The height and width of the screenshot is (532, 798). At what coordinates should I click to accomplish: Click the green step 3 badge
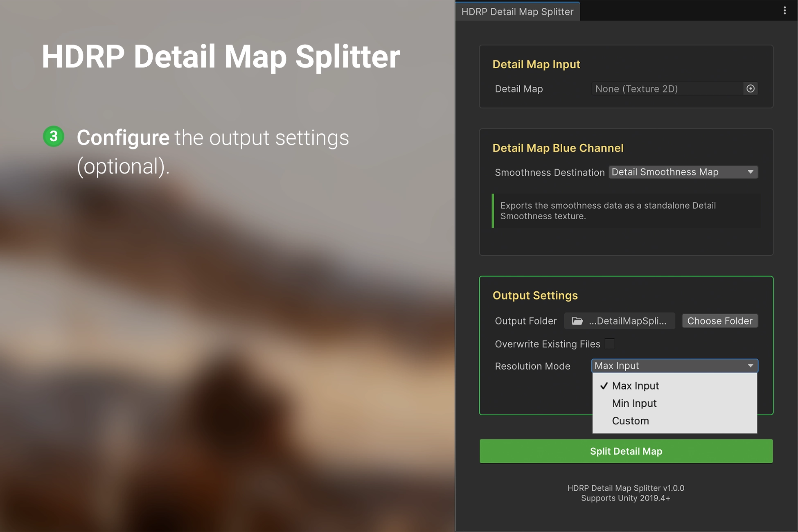click(54, 137)
